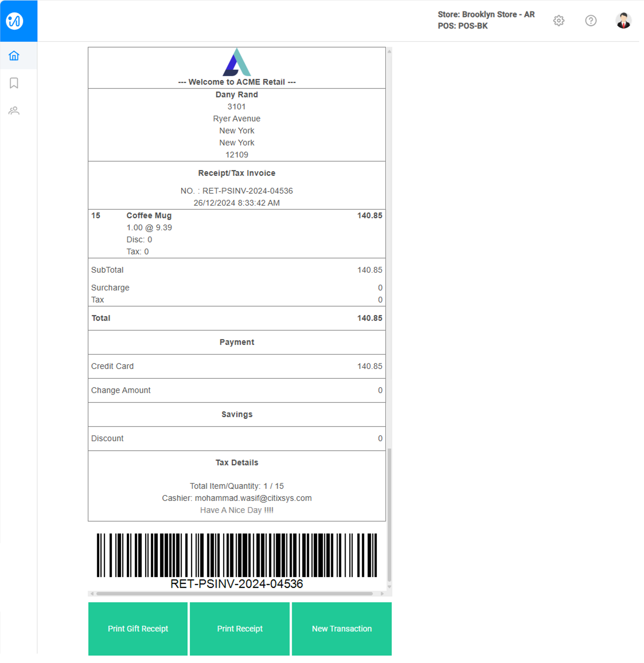Image resolution: width=644 pixels, height=663 pixels.
Task: Click the Savings section heading
Action: coord(237,414)
